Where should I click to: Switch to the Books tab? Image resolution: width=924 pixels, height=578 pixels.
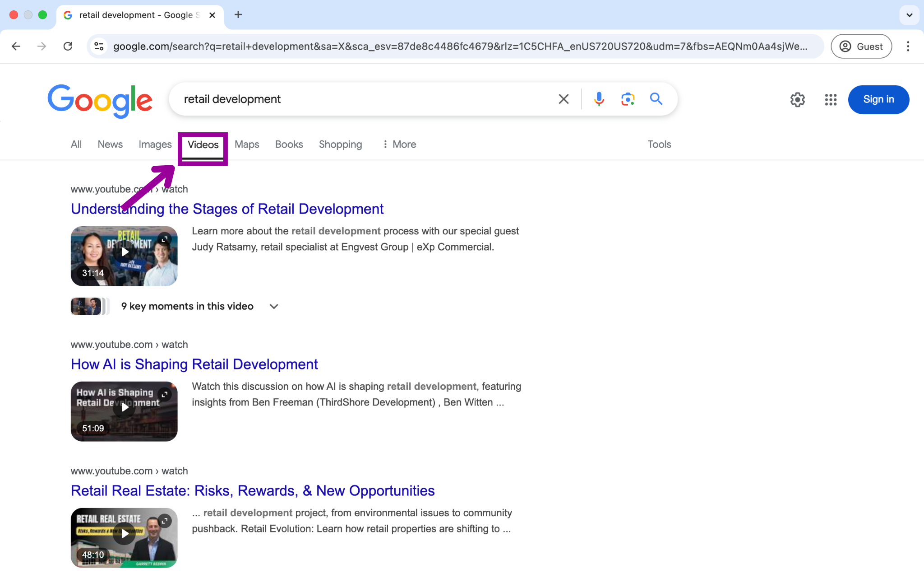(289, 144)
